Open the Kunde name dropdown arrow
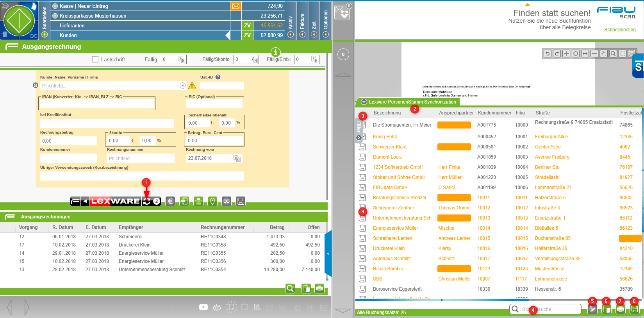 [182, 86]
